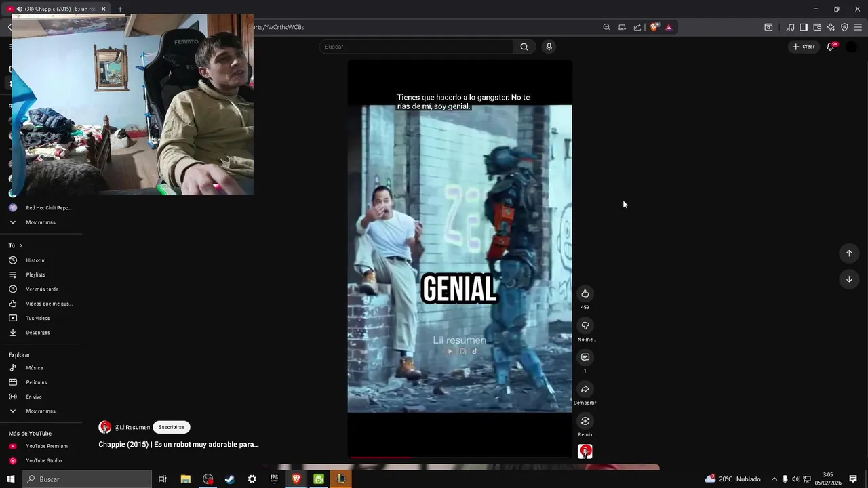Open the Crear button
This screenshot has width=868, height=488.
804,47
